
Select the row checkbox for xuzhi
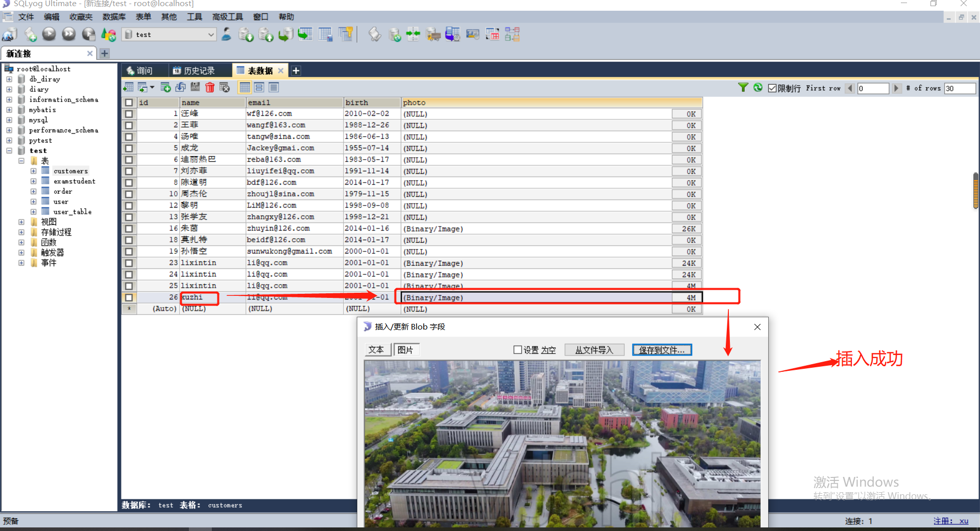[129, 297]
